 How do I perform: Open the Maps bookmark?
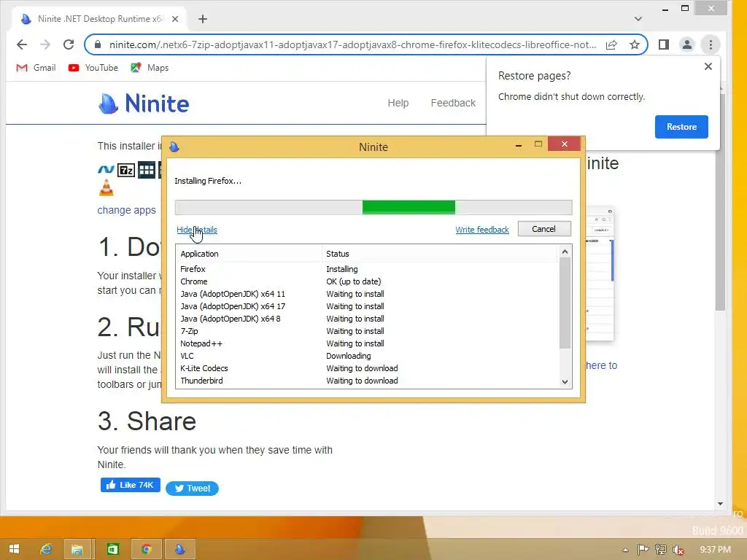(150, 68)
